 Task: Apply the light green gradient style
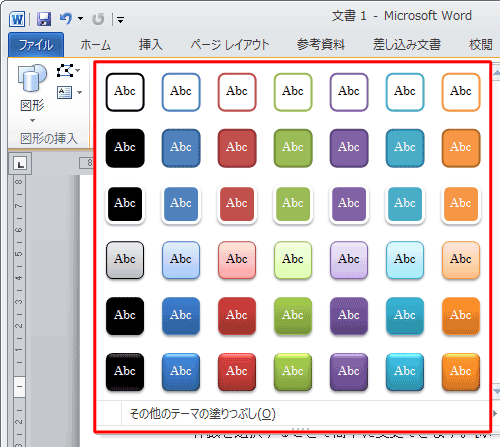(x=293, y=260)
